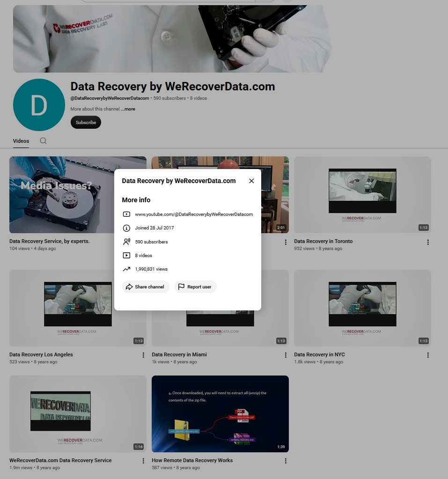Screen dimensions: 448x479
Task: Click the channel name heading
Action: point(173,87)
